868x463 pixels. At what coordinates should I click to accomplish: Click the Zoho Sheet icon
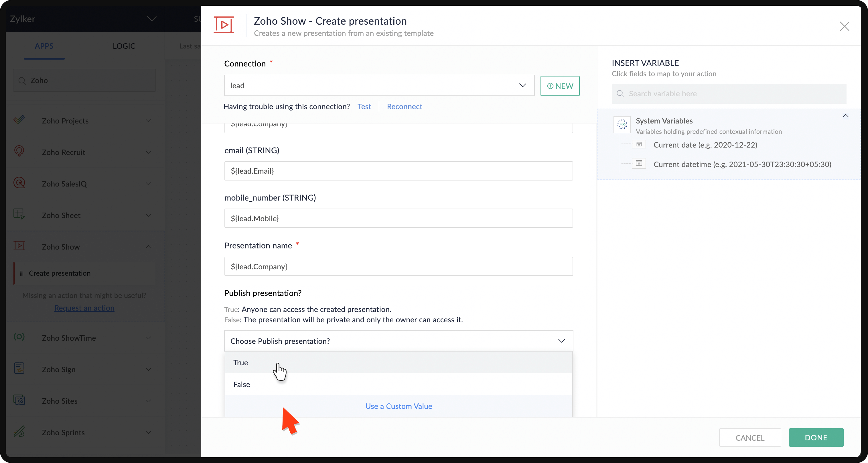click(x=19, y=214)
